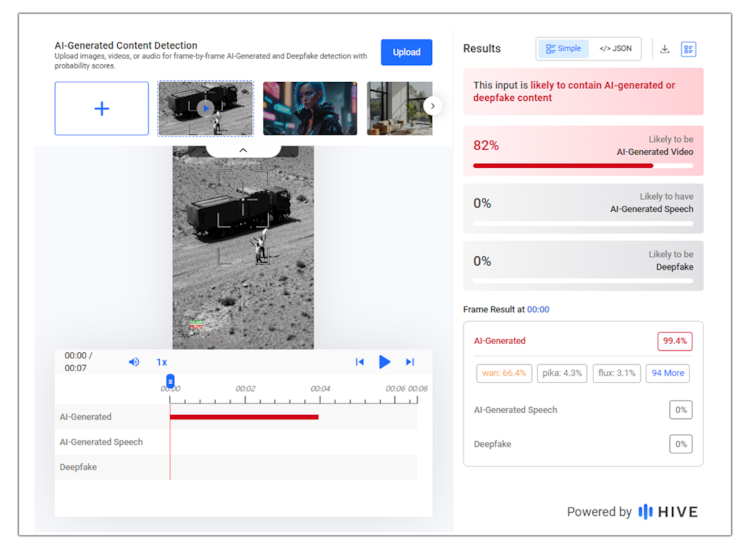Download the detection results

[665, 49]
